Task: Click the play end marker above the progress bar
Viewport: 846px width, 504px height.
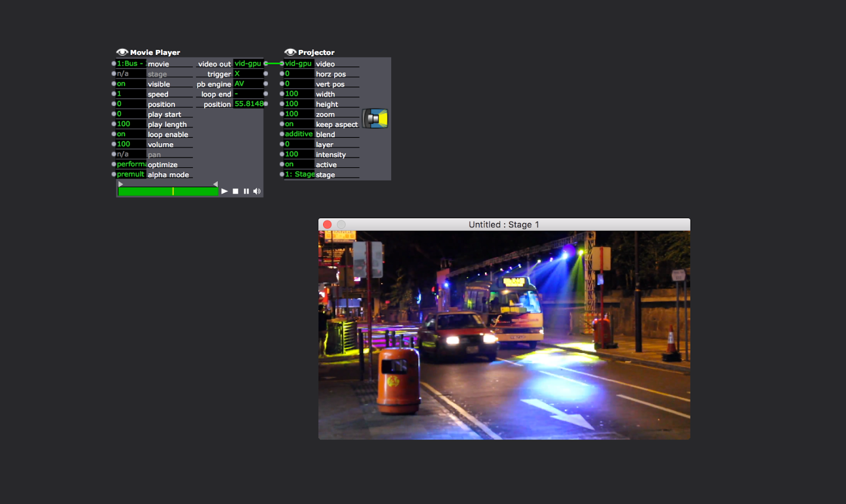Action: (x=215, y=184)
